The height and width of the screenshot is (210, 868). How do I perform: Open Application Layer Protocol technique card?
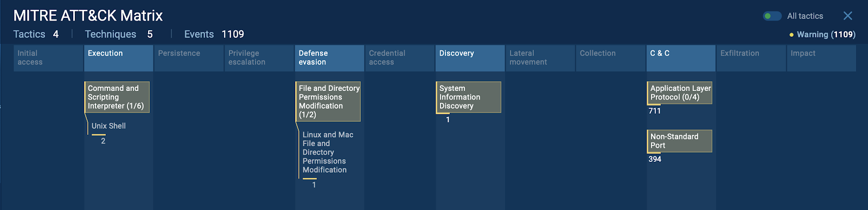point(679,93)
